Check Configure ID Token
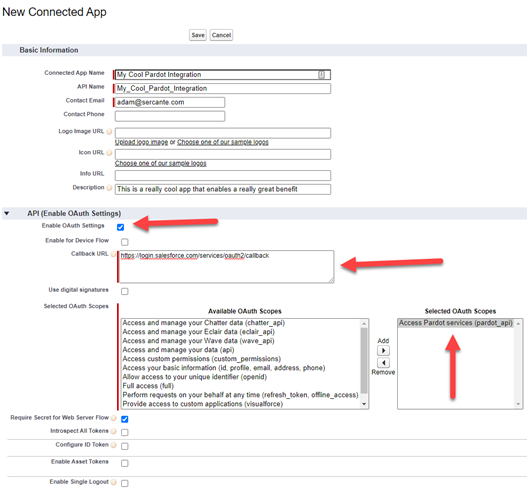527x489 pixels. 125,446
